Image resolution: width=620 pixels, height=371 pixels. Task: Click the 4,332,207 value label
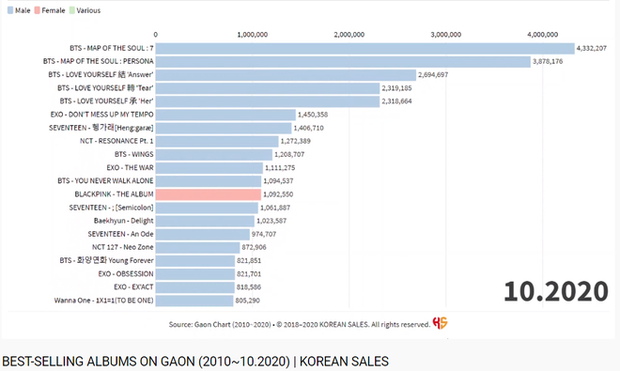(591, 48)
